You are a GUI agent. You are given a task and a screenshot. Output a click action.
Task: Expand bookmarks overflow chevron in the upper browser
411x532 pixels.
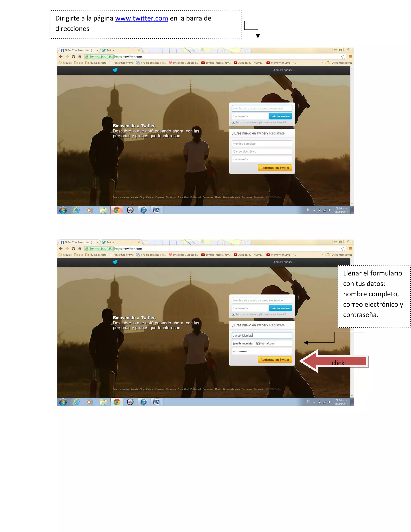[322, 63]
